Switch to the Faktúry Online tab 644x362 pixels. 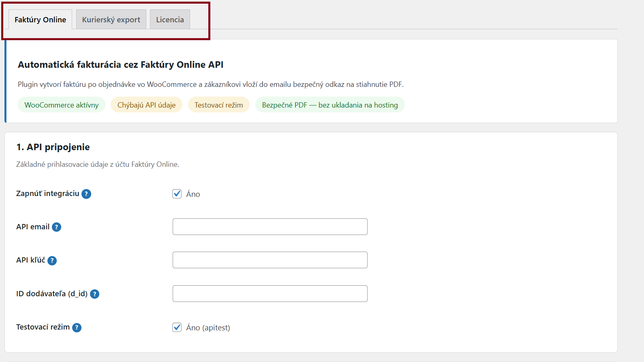click(40, 19)
